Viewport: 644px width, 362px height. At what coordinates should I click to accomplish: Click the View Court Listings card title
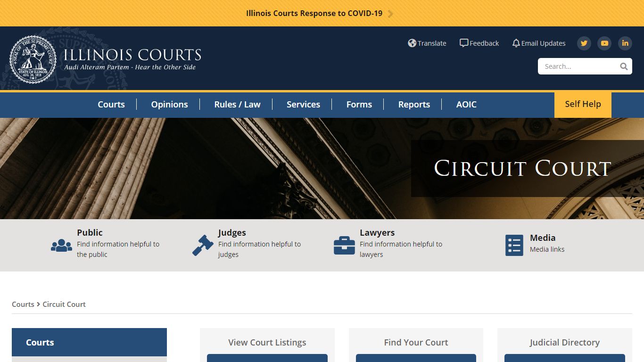coord(267,343)
